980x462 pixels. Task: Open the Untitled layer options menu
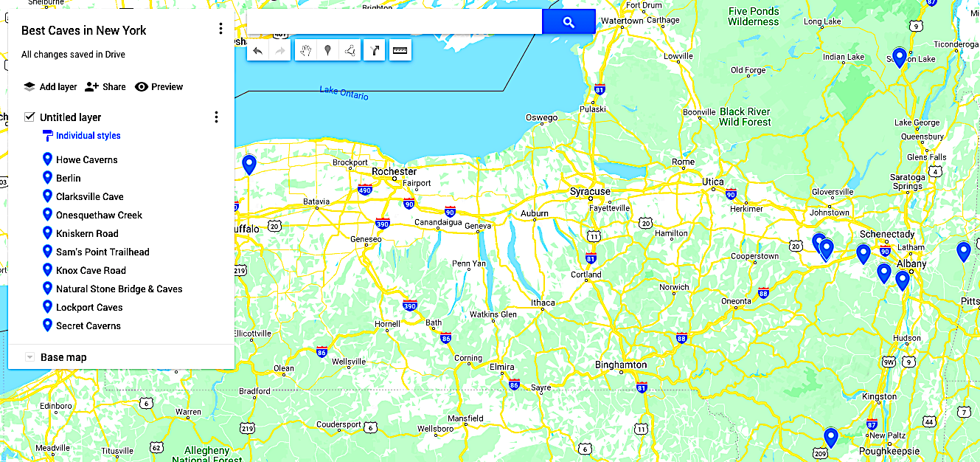pyautogui.click(x=216, y=117)
